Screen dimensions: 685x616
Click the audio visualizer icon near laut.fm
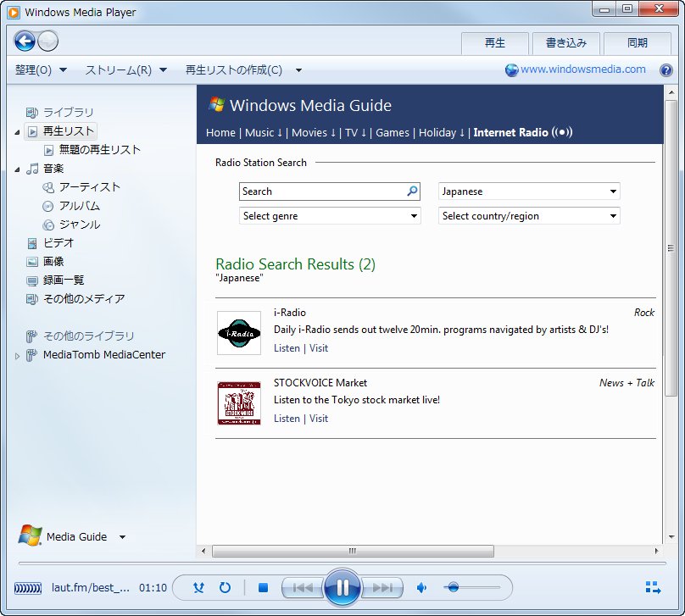[28, 588]
